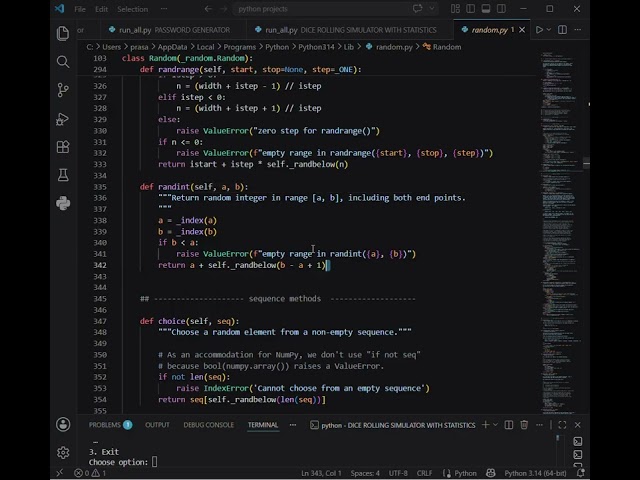
Task: Select interpreter Python 3.14 (64-bit)
Action: 535,473
